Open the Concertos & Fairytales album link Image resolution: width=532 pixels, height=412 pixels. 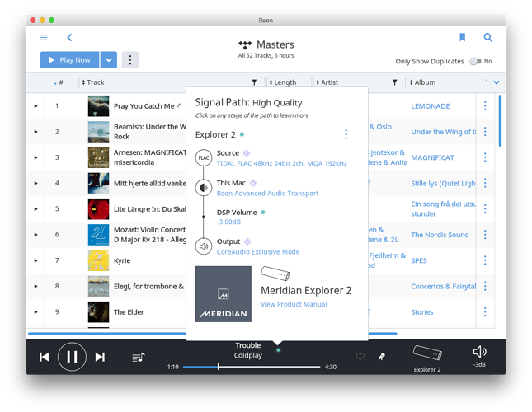(x=443, y=287)
